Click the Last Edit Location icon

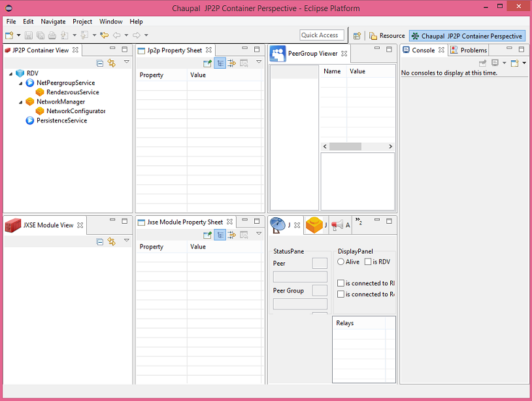[104, 35]
